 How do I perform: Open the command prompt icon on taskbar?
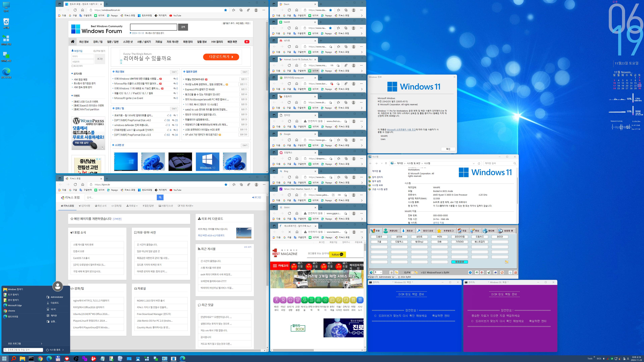31,358
